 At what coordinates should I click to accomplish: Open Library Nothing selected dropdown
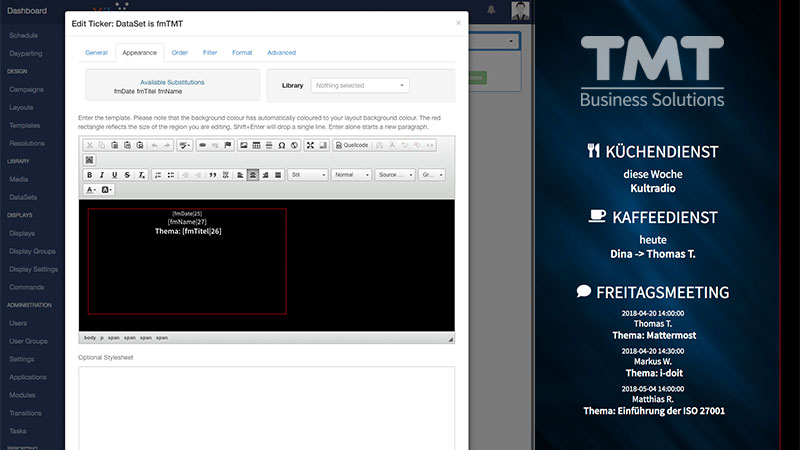[360, 86]
